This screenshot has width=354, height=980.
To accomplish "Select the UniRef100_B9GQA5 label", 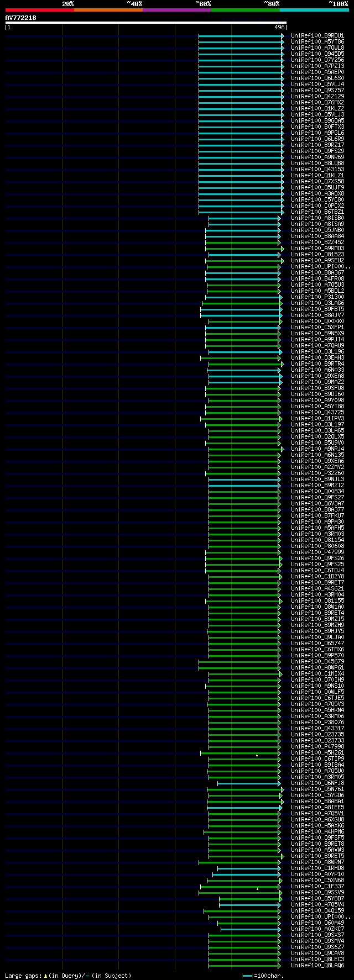I will (x=317, y=121).
